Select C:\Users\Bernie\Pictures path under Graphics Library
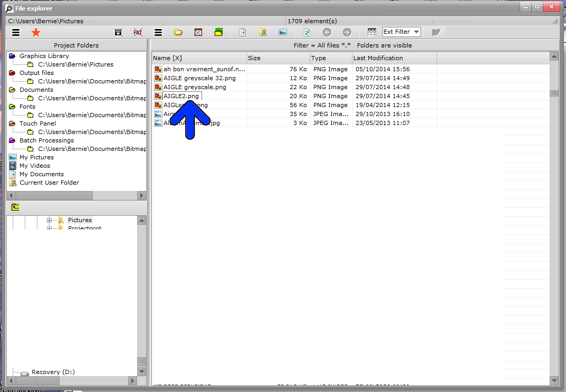566x392 pixels. [x=75, y=64]
